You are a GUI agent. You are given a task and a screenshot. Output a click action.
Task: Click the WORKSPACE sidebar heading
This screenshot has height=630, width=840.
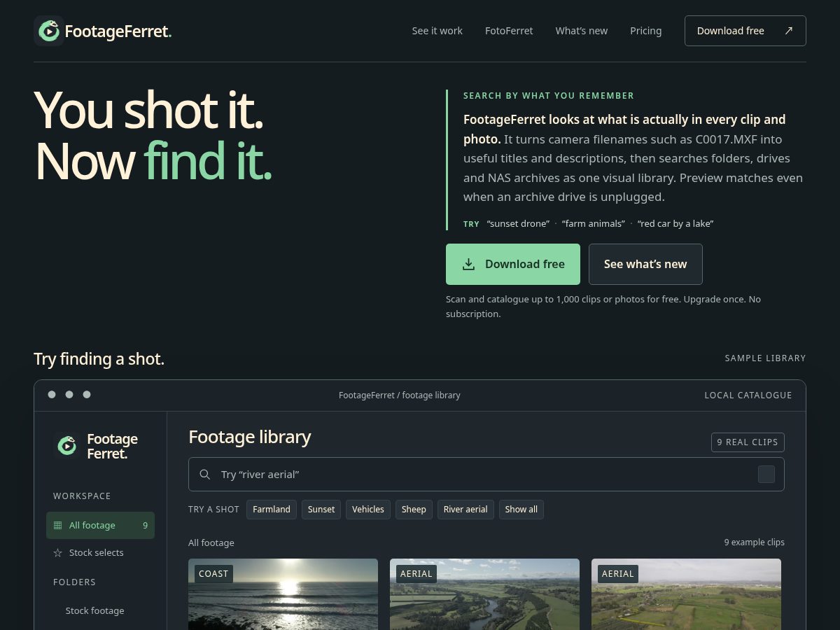[82, 496]
